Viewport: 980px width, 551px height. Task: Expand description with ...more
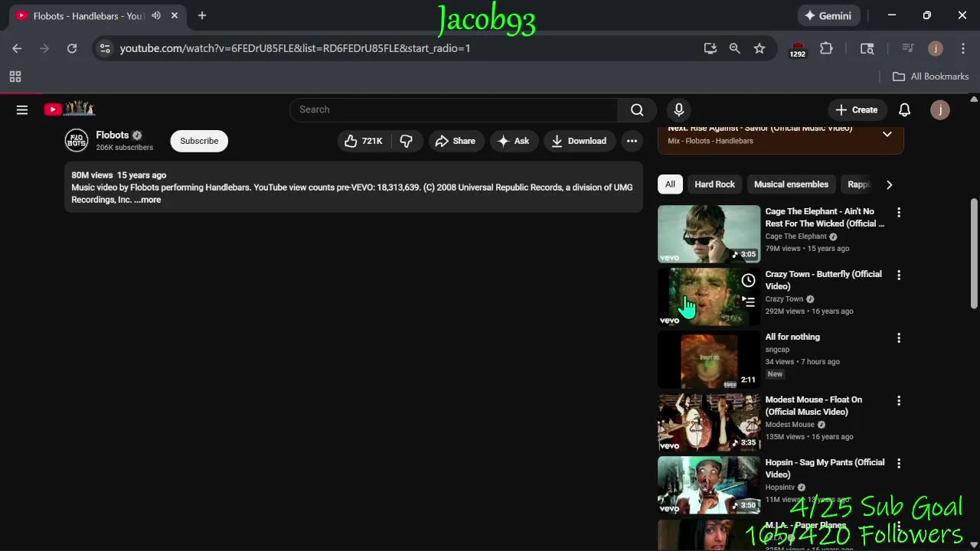[148, 200]
